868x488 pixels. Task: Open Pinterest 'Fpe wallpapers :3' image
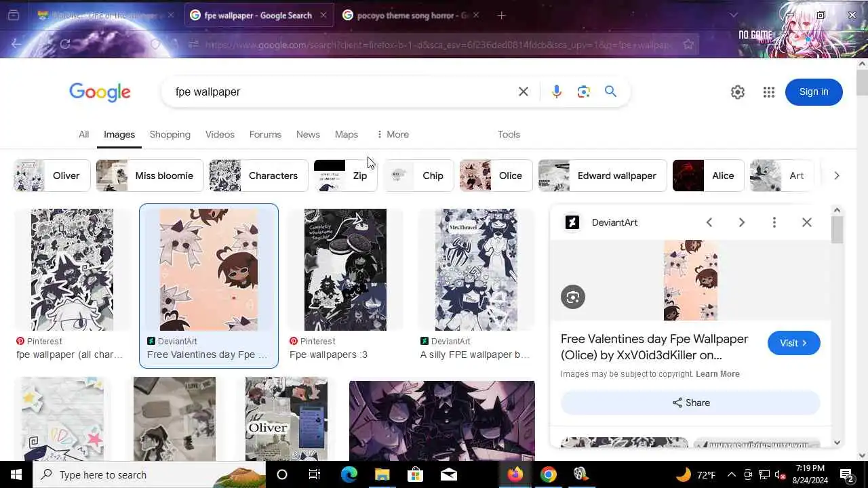coord(345,270)
